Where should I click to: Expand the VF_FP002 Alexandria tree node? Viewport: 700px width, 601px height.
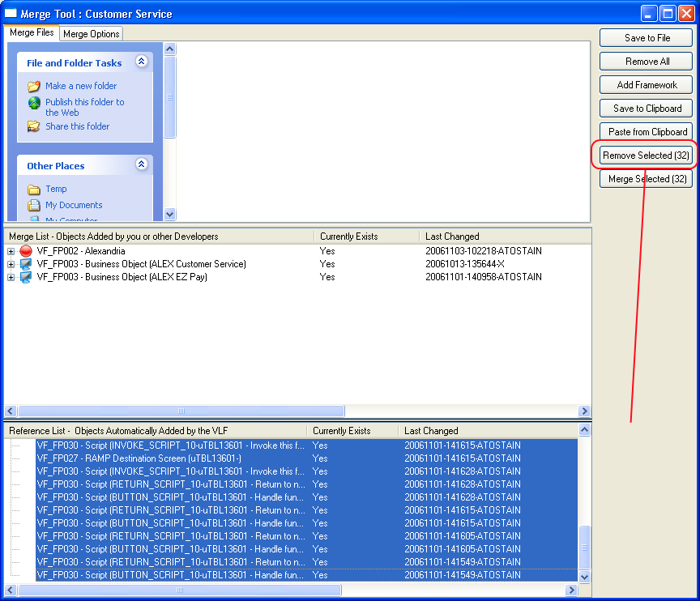click(x=11, y=252)
